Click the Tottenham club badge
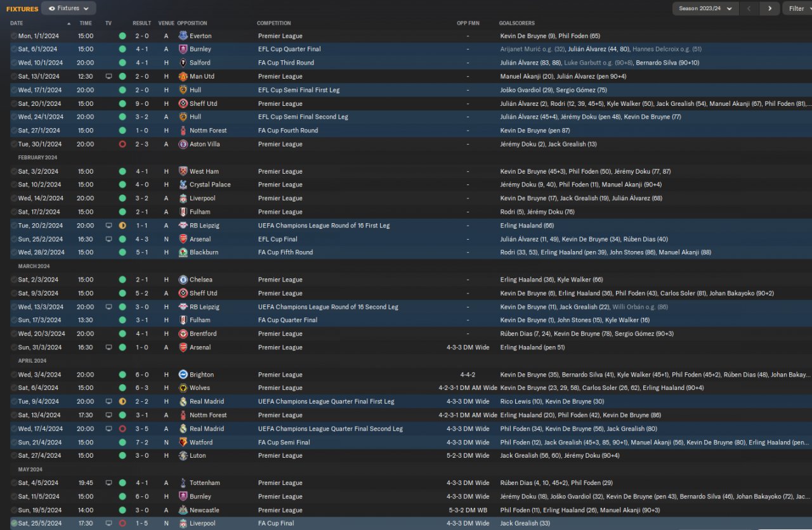812x530 pixels. (x=183, y=483)
